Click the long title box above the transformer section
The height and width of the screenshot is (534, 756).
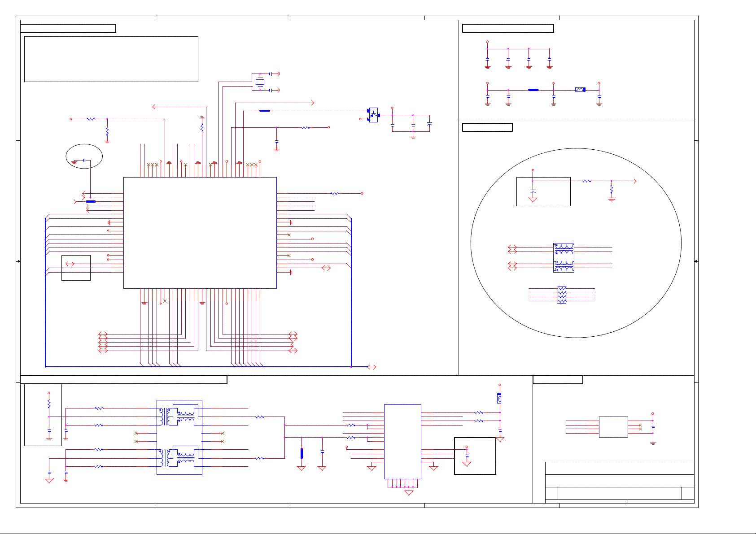click(124, 380)
